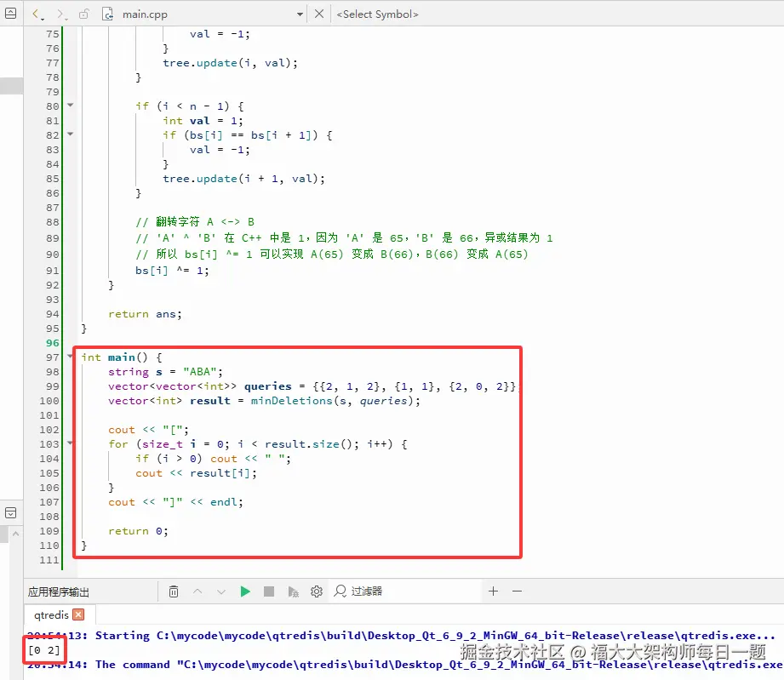Collapse the for loop fold at line 103
784x680 pixels.
(70, 443)
